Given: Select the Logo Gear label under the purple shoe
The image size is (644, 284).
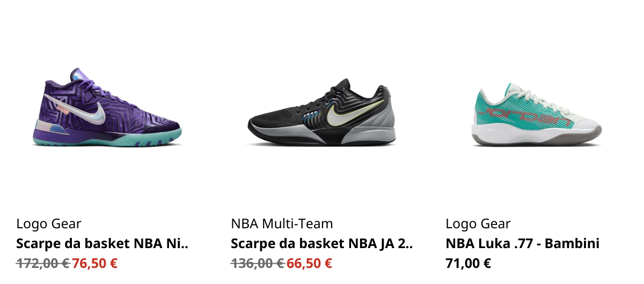Looking at the screenshot, I should click(49, 224).
